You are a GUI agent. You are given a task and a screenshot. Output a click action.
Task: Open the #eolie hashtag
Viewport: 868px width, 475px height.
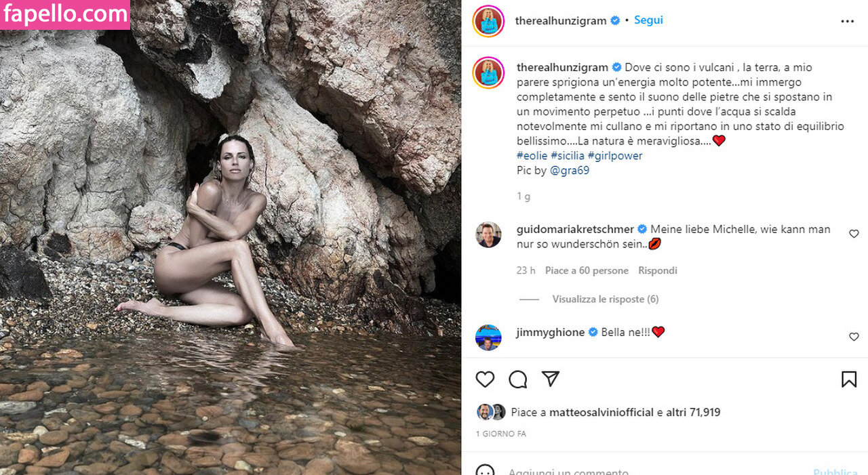pos(532,156)
